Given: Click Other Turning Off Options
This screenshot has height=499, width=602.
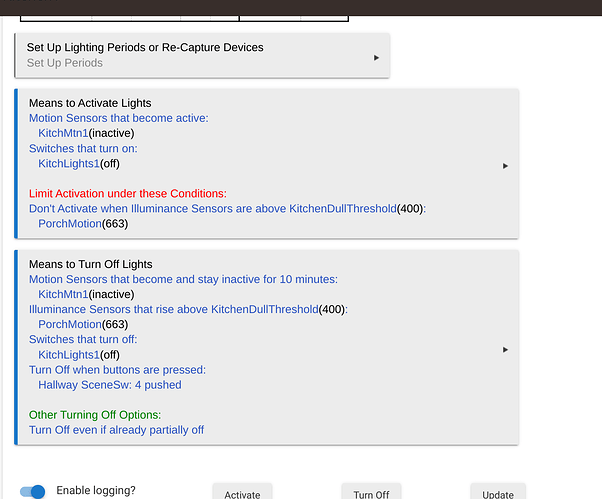Looking at the screenshot, I should [95, 415].
